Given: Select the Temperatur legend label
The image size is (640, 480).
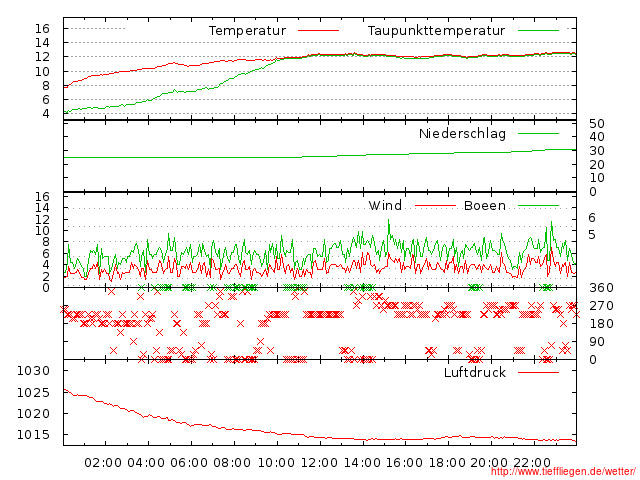Looking at the screenshot, I should pyautogui.click(x=247, y=31).
